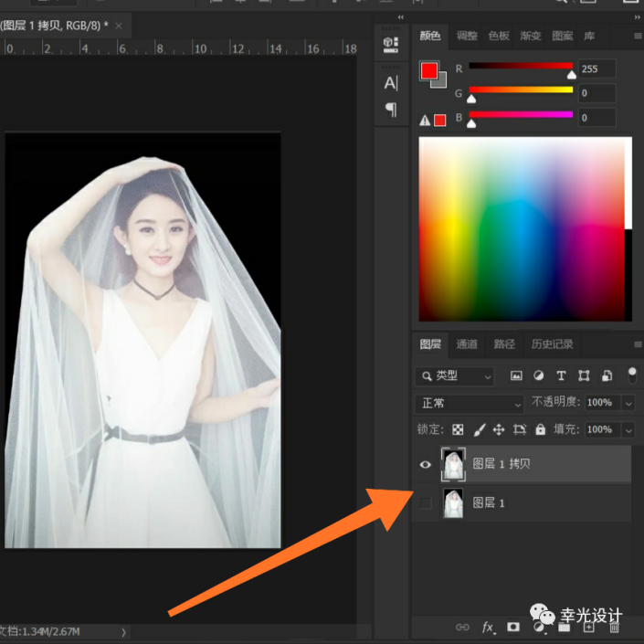Collapse the right panels with double arrows

(637, 17)
